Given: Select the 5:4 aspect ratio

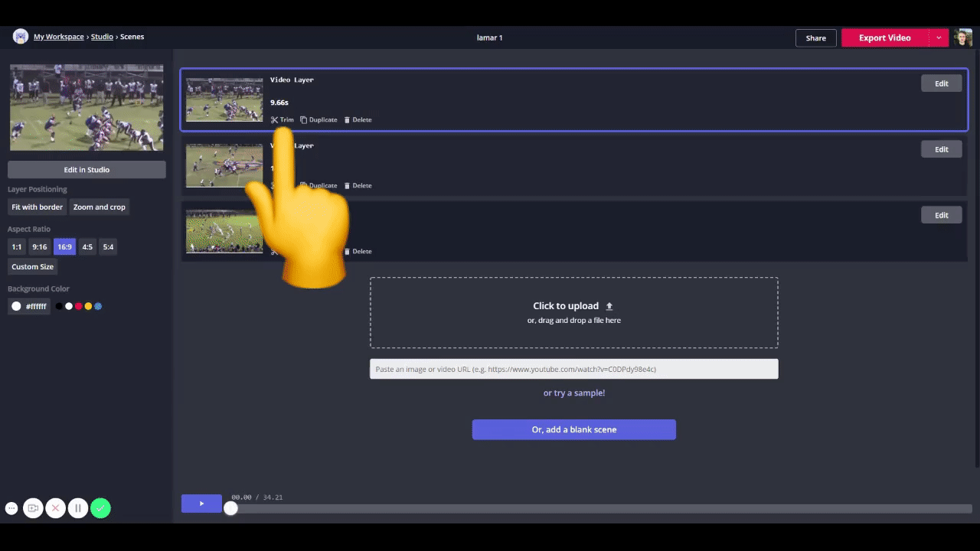Looking at the screenshot, I should (x=108, y=247).
